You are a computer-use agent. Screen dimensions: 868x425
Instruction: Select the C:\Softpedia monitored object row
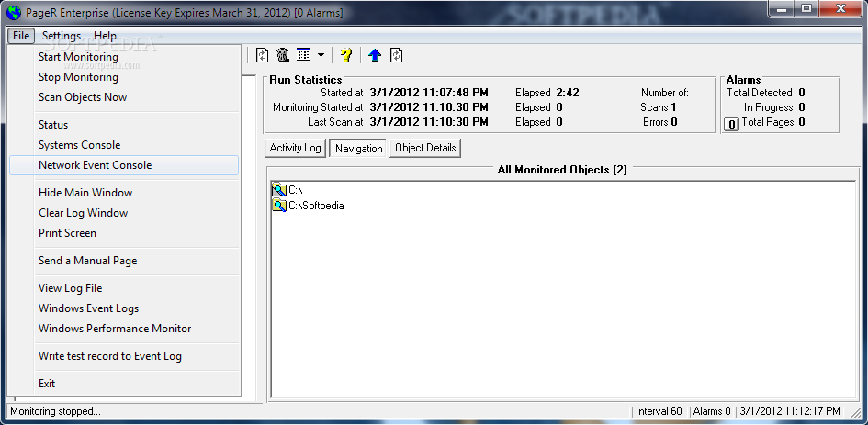pyautogui.click(x=308, y=206)
